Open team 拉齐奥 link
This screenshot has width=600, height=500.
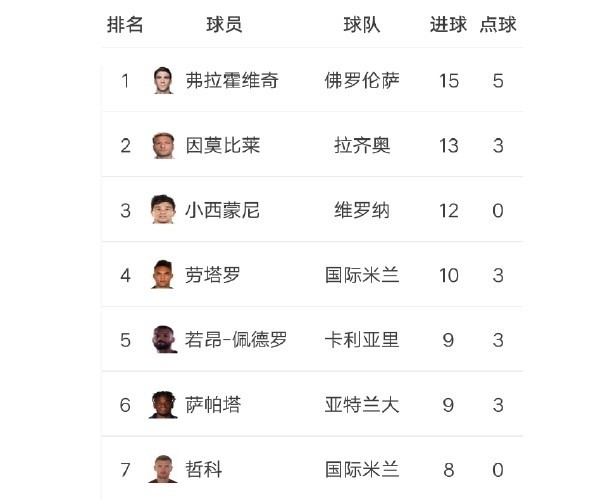point(362,146)
